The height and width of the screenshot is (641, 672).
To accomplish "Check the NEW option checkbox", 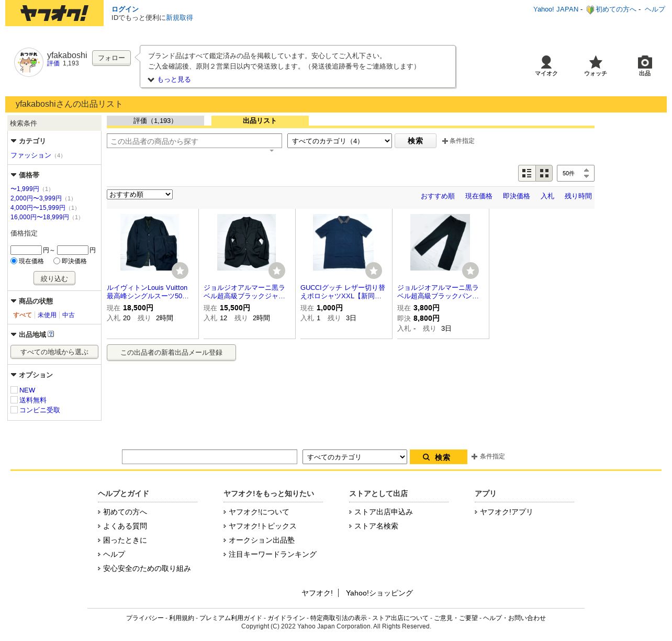I will click(14, 390).
